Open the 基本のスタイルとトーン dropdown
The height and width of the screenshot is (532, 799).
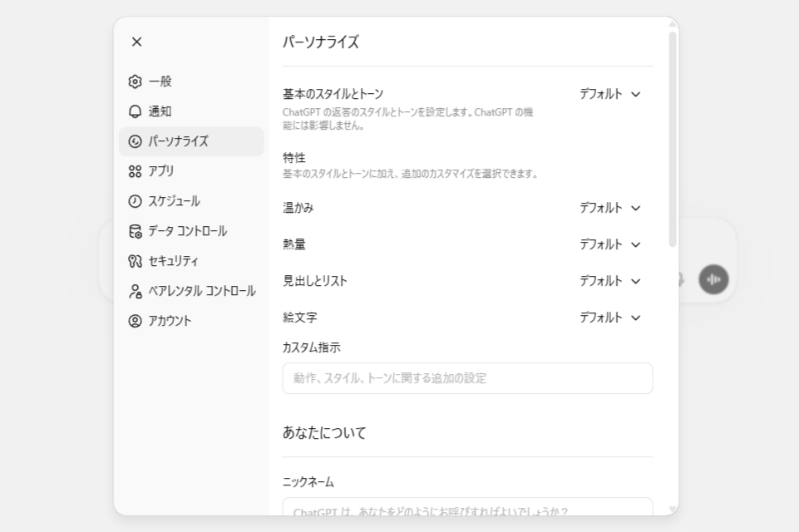pyautogui.click(x=611, y=94)
